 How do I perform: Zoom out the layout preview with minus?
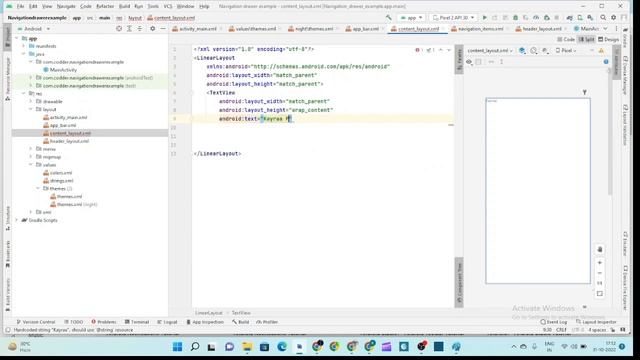tap(600, 273)
